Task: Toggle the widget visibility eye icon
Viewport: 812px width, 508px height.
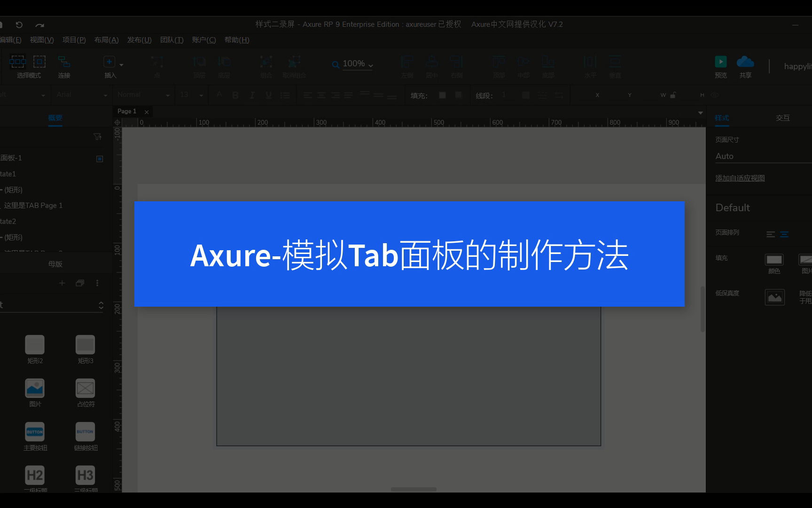Action: (715, 95)
